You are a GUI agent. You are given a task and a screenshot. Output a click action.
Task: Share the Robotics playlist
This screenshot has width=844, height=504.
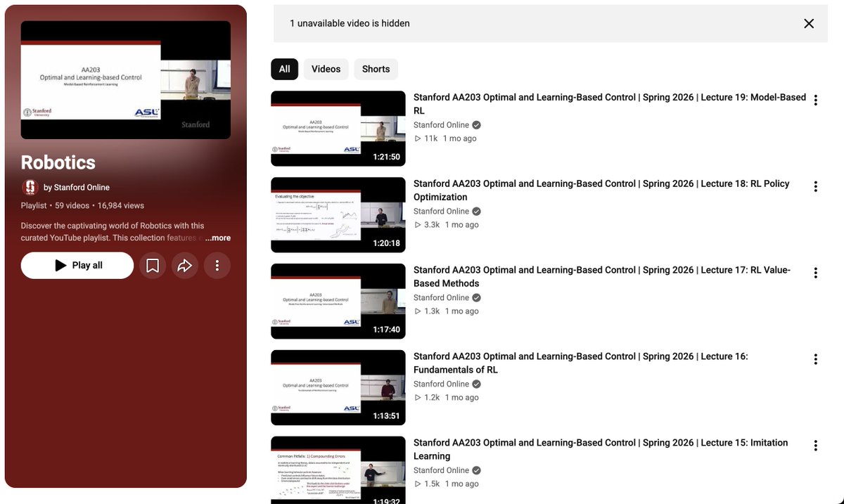coord(185,265)
